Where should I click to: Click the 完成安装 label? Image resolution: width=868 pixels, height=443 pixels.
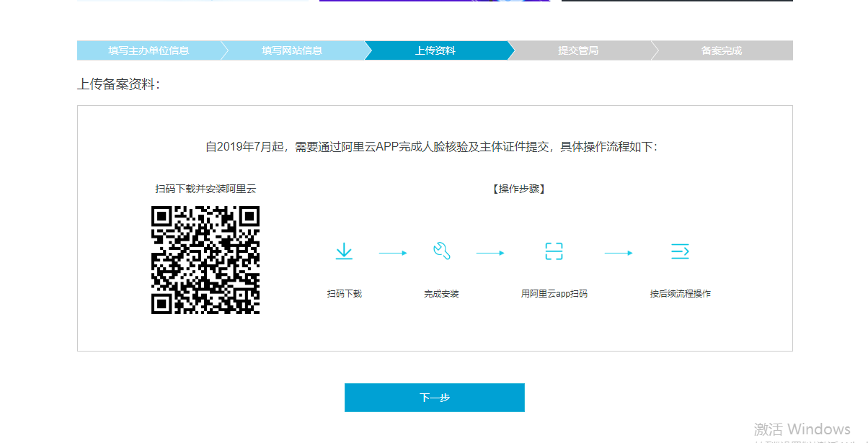(x=441, y=294)
